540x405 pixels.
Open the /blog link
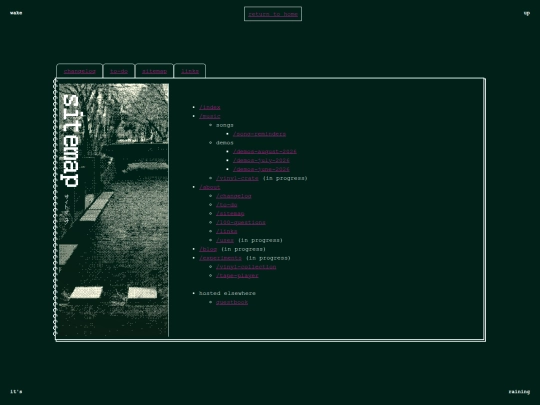click(x=208, y=249)
